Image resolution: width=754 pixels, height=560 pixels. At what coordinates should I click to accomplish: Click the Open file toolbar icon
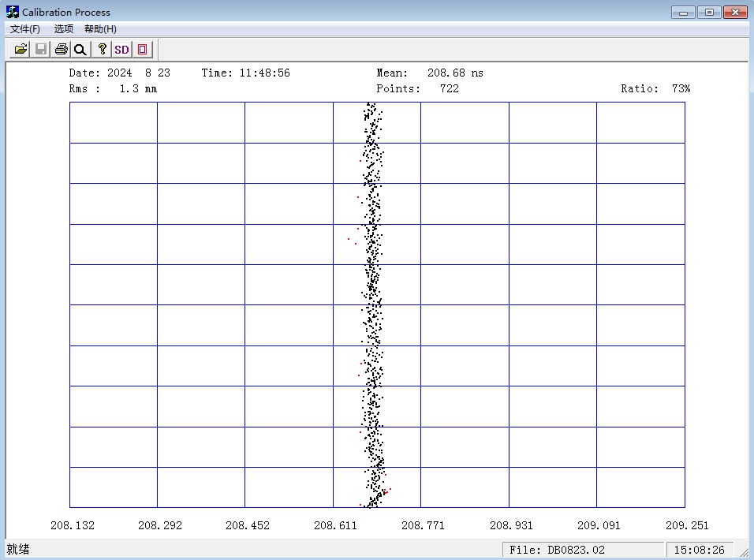click(21, 49)
